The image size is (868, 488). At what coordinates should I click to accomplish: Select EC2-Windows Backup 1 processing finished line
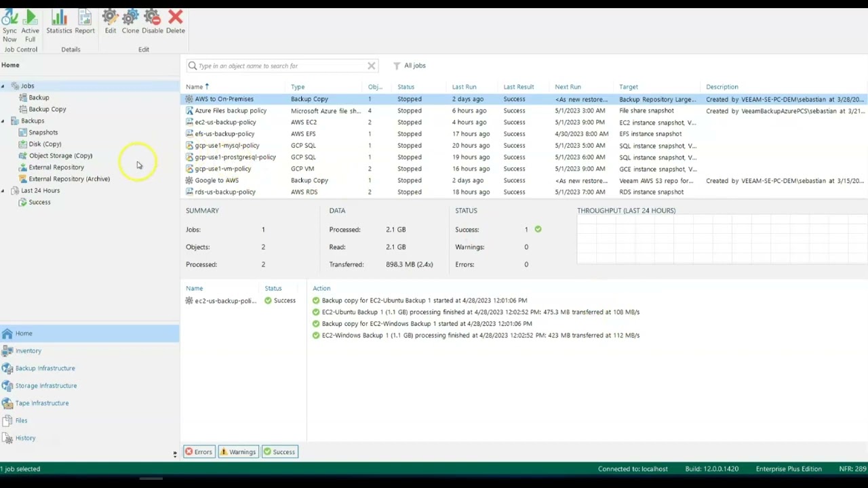click(x=476, y=335)
